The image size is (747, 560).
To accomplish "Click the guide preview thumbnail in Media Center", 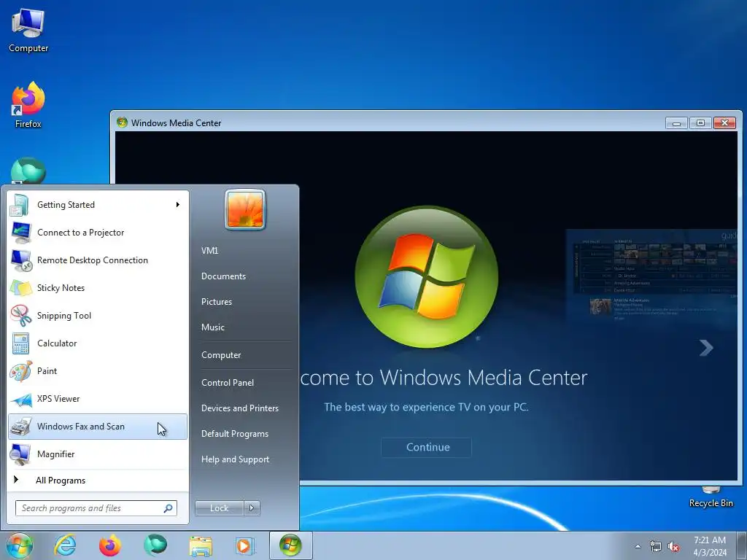I will pos(651,277).
